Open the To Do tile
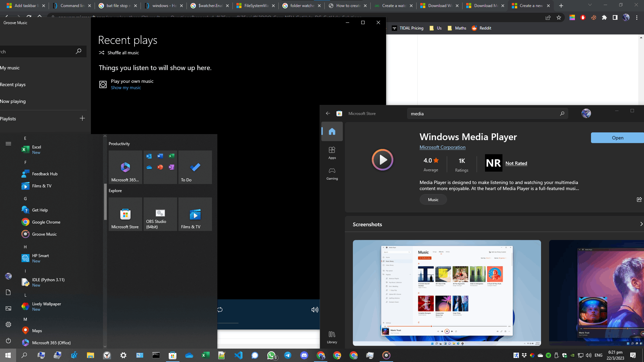This screenshot has width=644, height=362. [195, 167]
